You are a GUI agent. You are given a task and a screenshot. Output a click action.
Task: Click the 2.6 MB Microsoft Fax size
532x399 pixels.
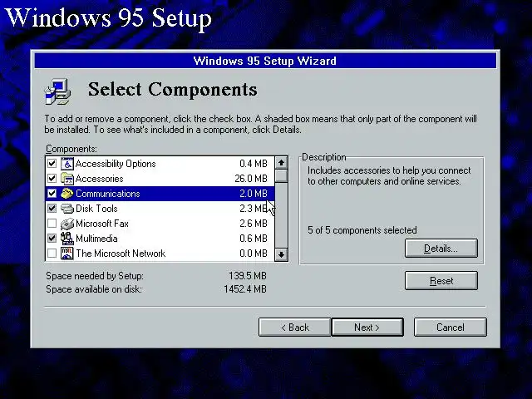point(253,224)
